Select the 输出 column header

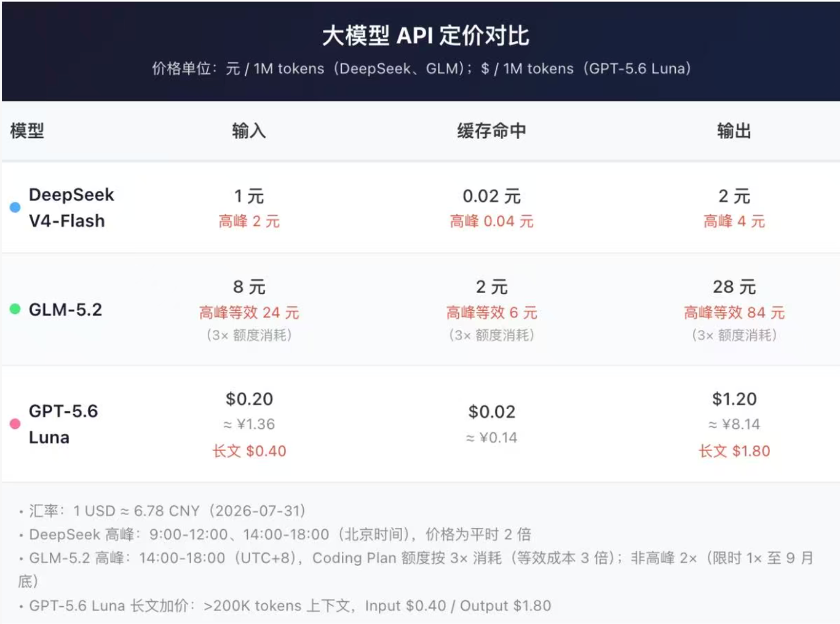(x=734, y=130)
